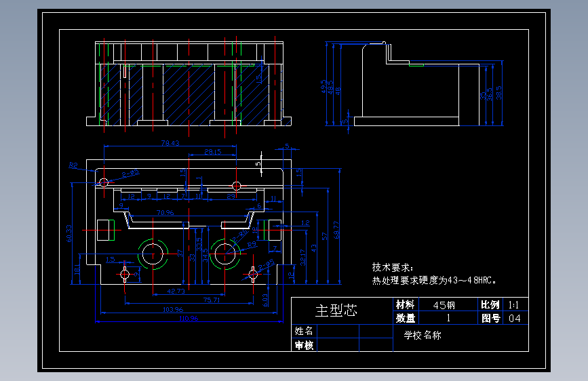This screenshot has height=381, width=588.
Task: Select the 60.33 vertical dimension text
Action: 69,233
